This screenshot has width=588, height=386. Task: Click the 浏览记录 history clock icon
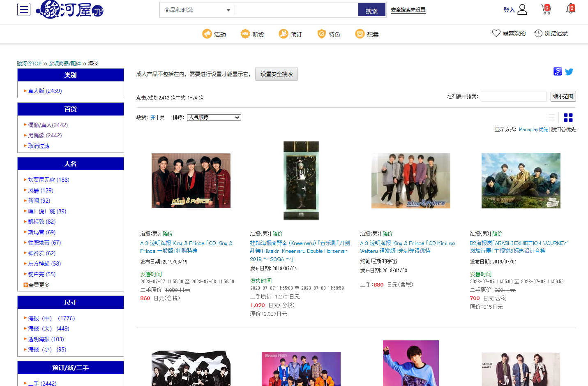point(538,33)
